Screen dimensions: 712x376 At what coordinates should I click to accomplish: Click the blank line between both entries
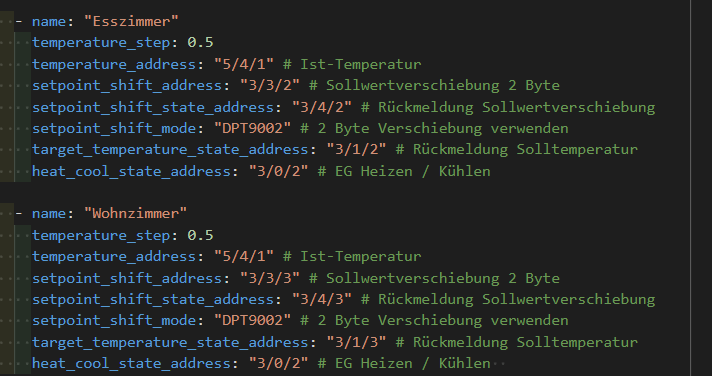point(345,192)
